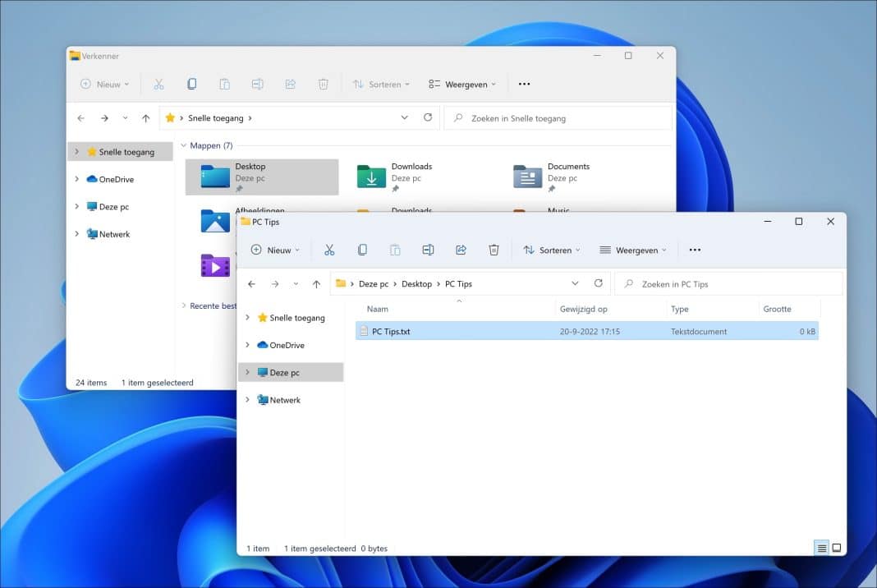
Task: Switch to large icons view using bottom-right toggle
Action: (x=837, y=548)
